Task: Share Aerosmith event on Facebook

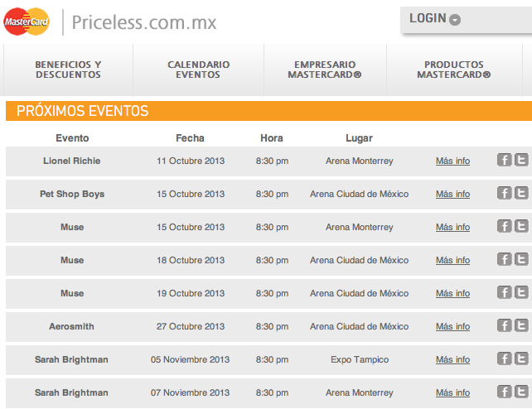Action: coord(504,326)
